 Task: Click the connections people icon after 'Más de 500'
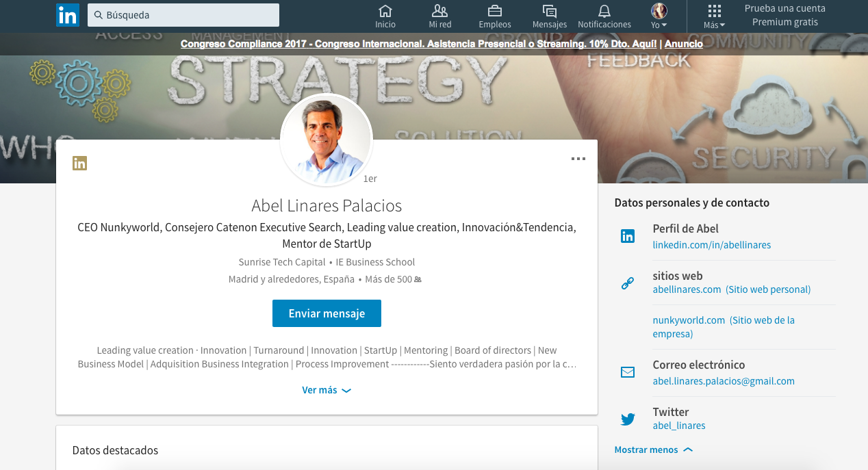418,280
